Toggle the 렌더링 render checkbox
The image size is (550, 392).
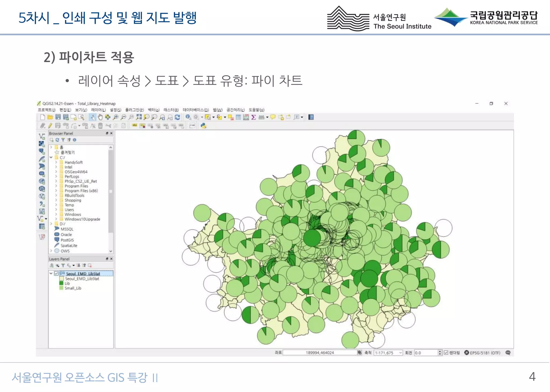click(x=446, y=353)
